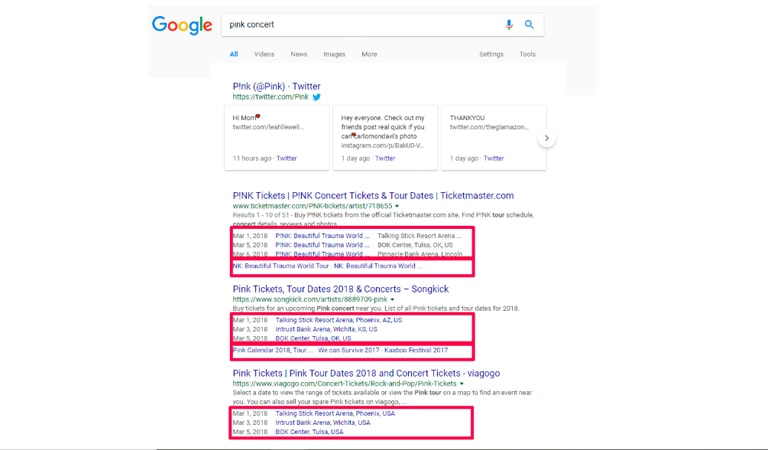Open Talking Stick Resort Arena, Phoenix, USA link
Image resolution: width=768 pixels, height=450 pixels.
tap(335, 413)
